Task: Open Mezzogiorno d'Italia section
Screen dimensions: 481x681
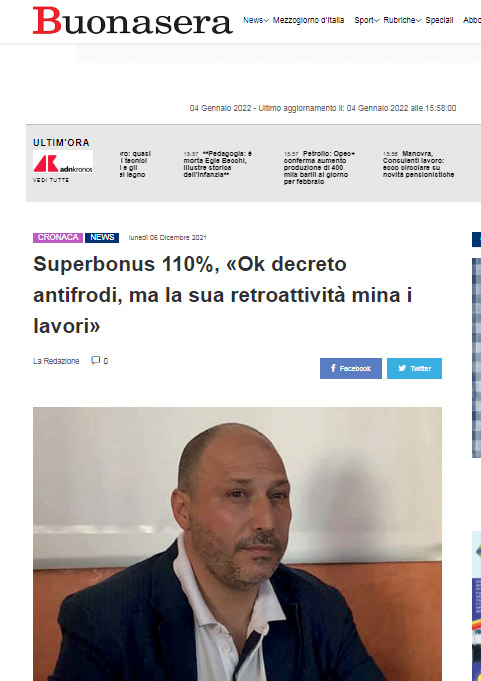Action: tap(308, 20)
